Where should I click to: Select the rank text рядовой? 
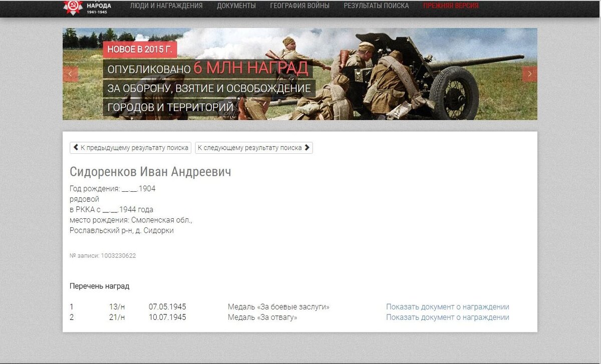[x=84, y=199]
